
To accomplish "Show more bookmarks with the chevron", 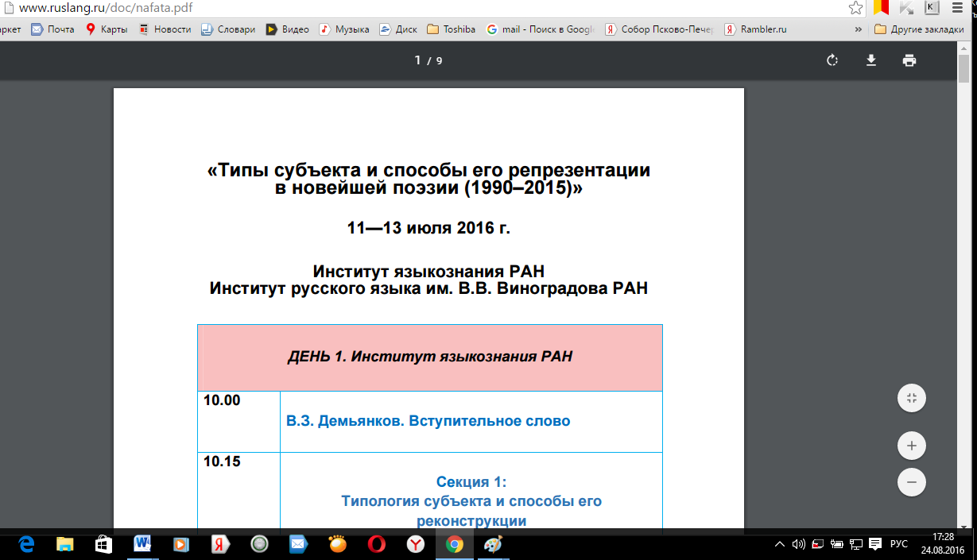I will click(859, 29).
